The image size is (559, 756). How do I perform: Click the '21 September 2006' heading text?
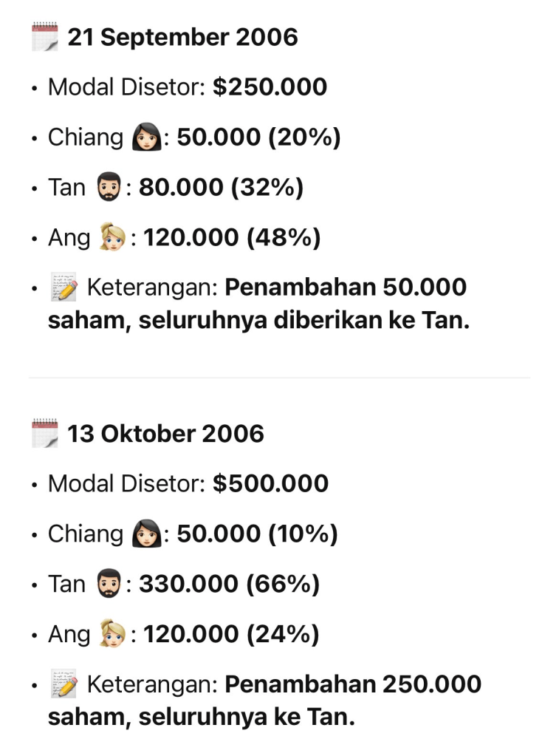(x=182, y=37)
